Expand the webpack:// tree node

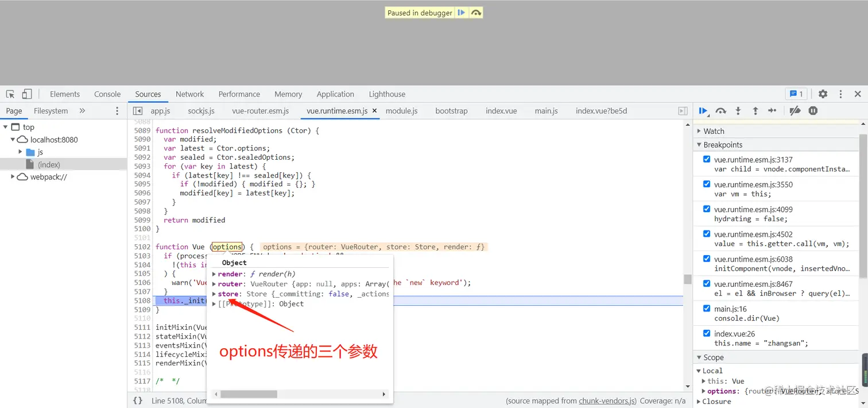[13, 177]
